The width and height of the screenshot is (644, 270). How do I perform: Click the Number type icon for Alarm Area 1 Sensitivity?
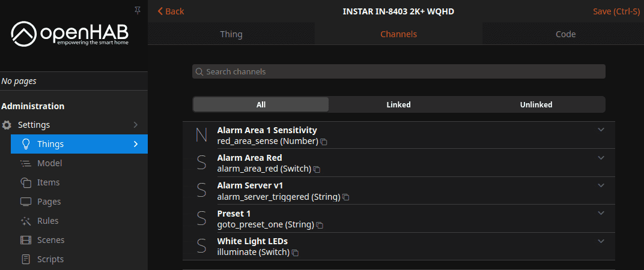point(201,136)
